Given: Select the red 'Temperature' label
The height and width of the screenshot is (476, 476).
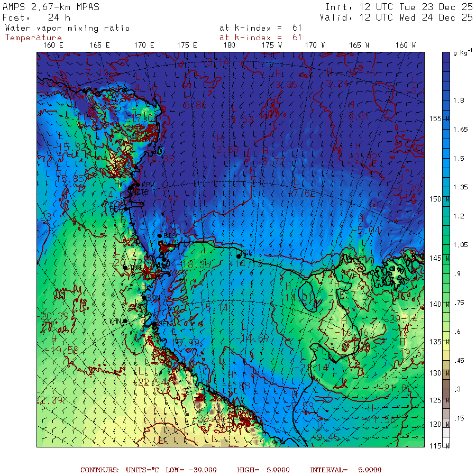Looking at the screenshot, I should 33,38.
